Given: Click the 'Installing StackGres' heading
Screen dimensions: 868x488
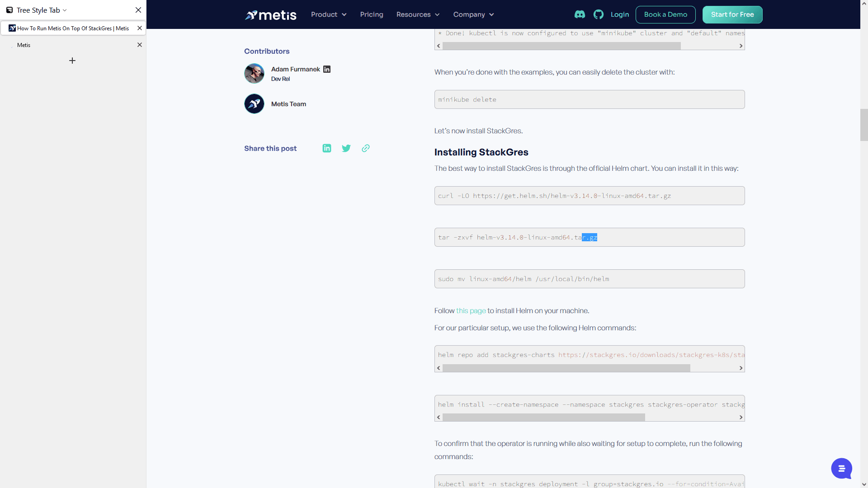Looking at the screenshot, I should [x=481, y=152].
